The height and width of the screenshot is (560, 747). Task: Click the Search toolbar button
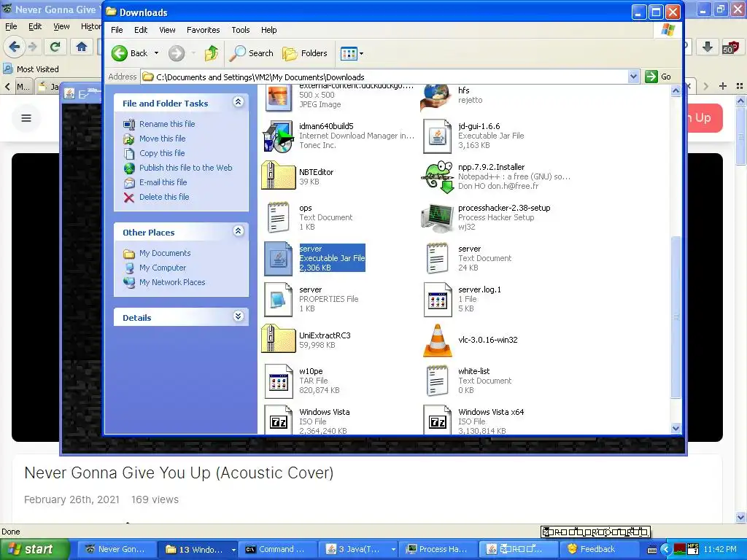pyautogui.click(x=251, y=53)
